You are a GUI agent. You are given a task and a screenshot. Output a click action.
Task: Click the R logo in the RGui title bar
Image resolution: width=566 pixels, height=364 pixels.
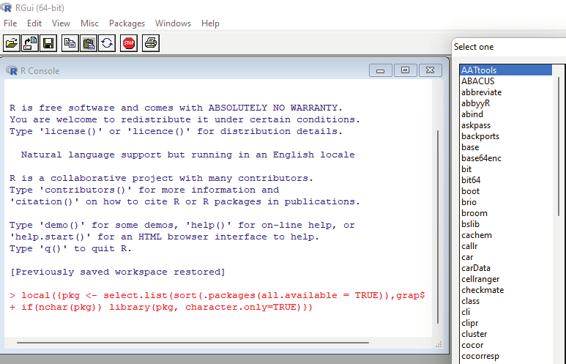coord(6,7)
